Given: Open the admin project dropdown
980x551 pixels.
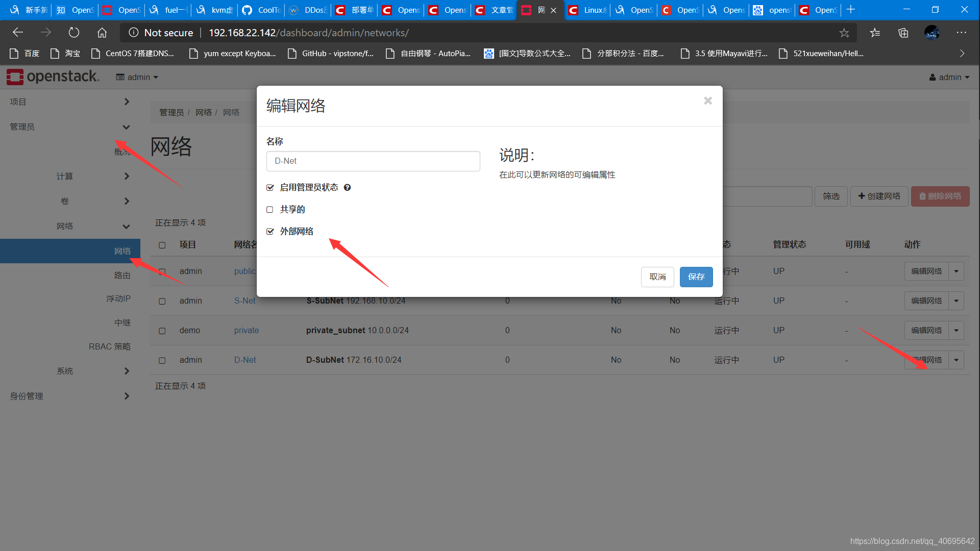Looking at the screenshot, I should [x=137, y=77].
